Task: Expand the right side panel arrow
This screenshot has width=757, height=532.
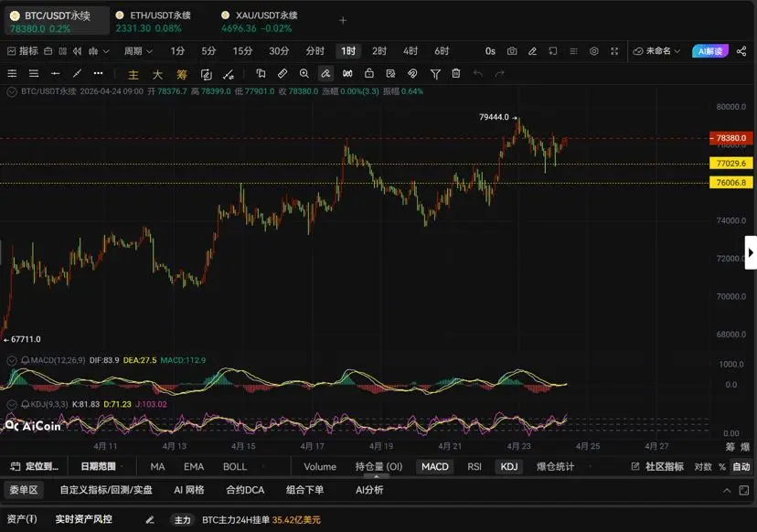Action: click(751, 252)
